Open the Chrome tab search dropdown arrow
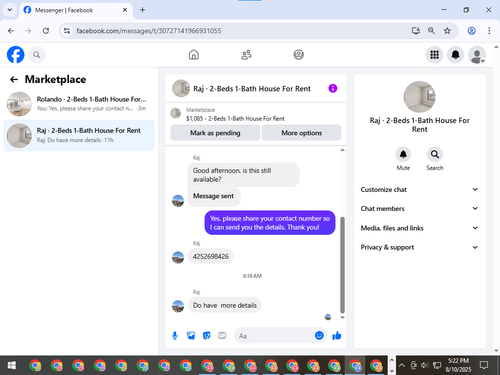The image size is (500, 375). click(10, 10)
